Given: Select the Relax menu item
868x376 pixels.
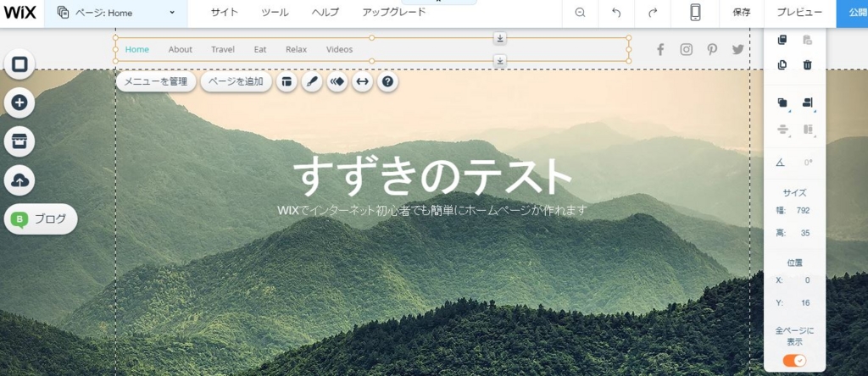Looking at the screenshot, I should pos(296,49).
